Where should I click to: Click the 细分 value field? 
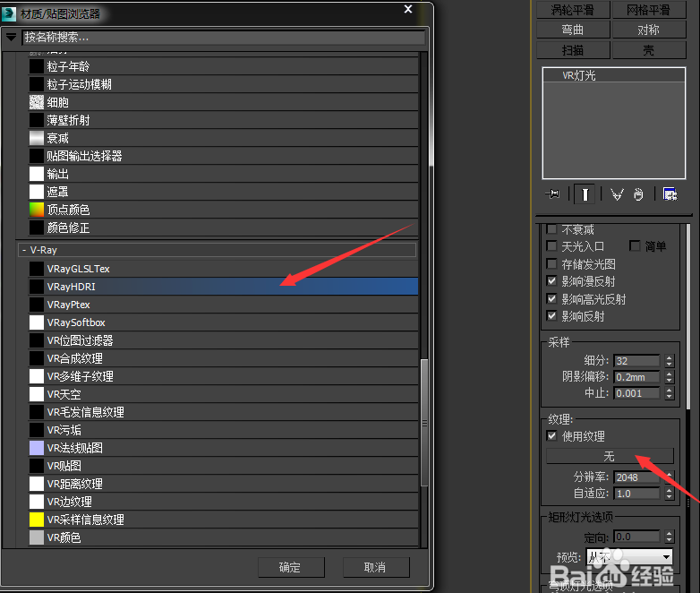coord(637,361)
